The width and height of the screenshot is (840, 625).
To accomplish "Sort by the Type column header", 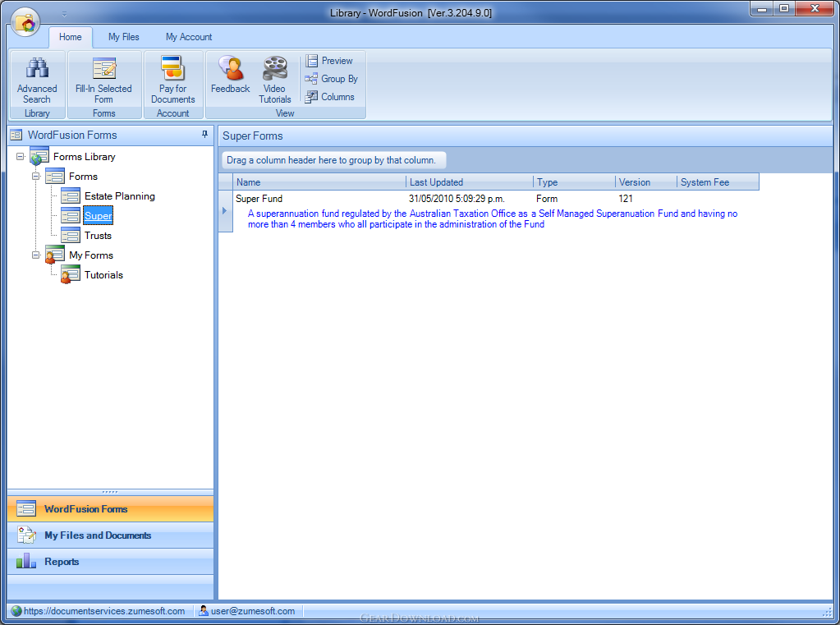I will [x=574, y=182].
